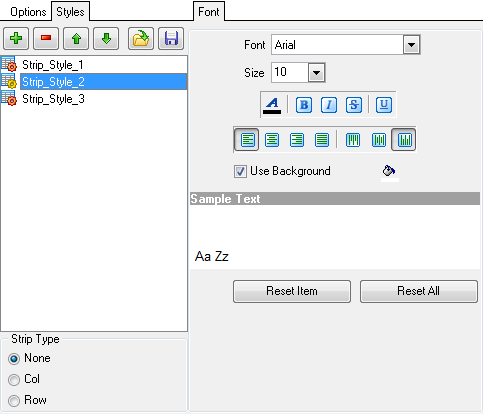Load styles from file folder icon
483x414 pixels.
coord(141,39)
